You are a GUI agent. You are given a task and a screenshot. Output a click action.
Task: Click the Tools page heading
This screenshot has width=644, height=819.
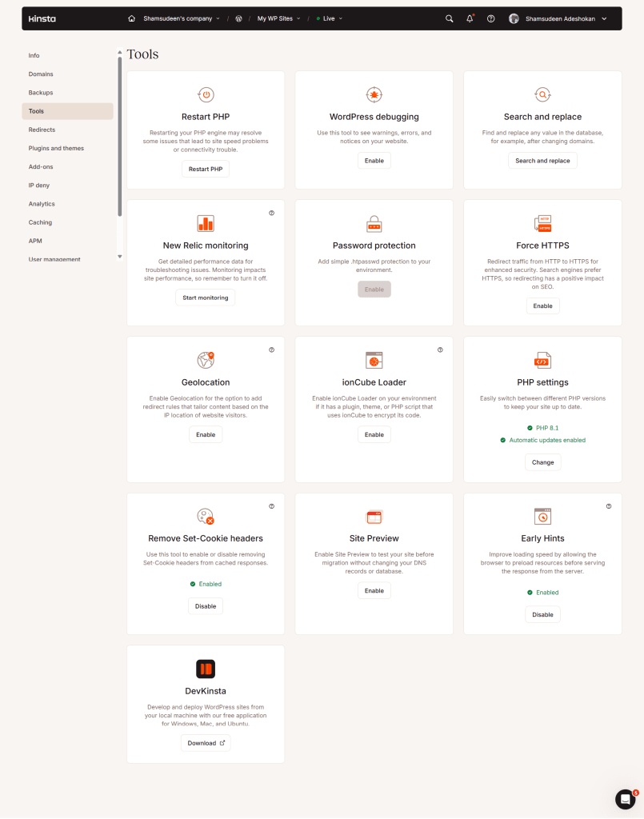(x=142, y=54)
